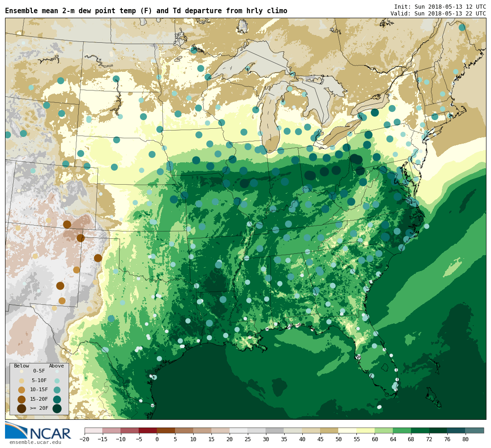This screenshot has width=491, height=448.
Task: Pick the 64 to 68 medium green swatch
Action: coord(402,430)
